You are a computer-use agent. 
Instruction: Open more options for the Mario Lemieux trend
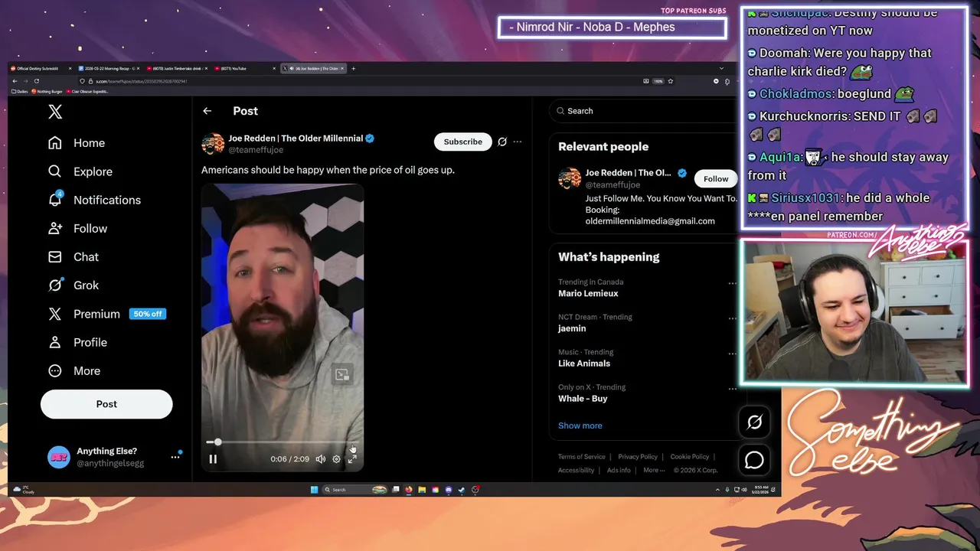pyautogui.click(x=732, y=283)
